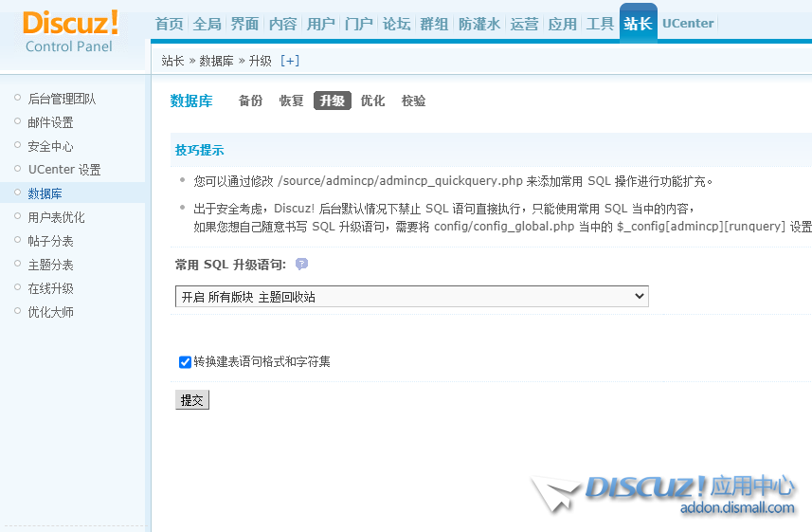812x532 pixels.
Task: Open the 运营 top menu
Action: point(524,24)
